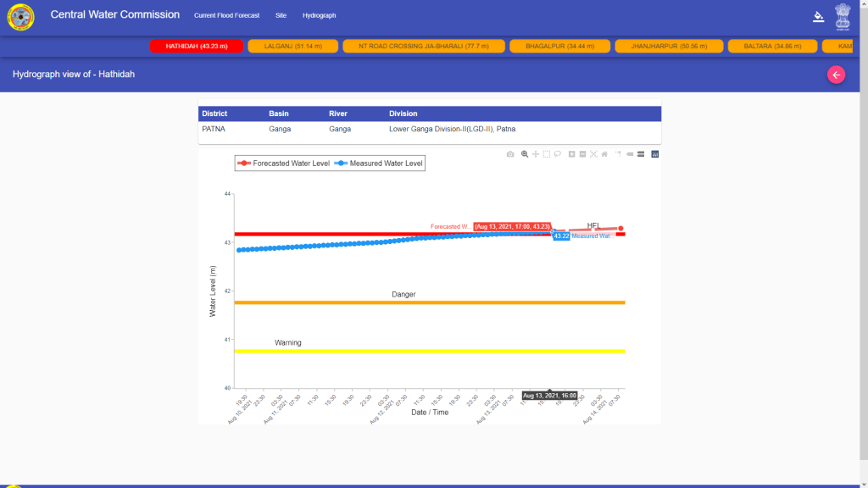Open the Plotly logo link
Image resolution: width=868 pixels, height=488 pixels.
655,154
